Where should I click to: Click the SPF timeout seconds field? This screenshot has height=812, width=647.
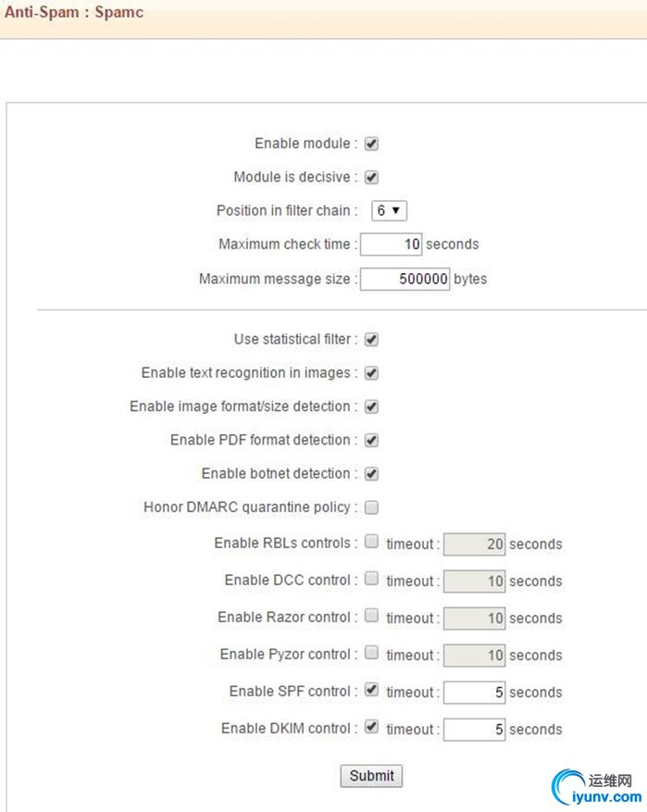pyautogui.click(x=474, y=693)
